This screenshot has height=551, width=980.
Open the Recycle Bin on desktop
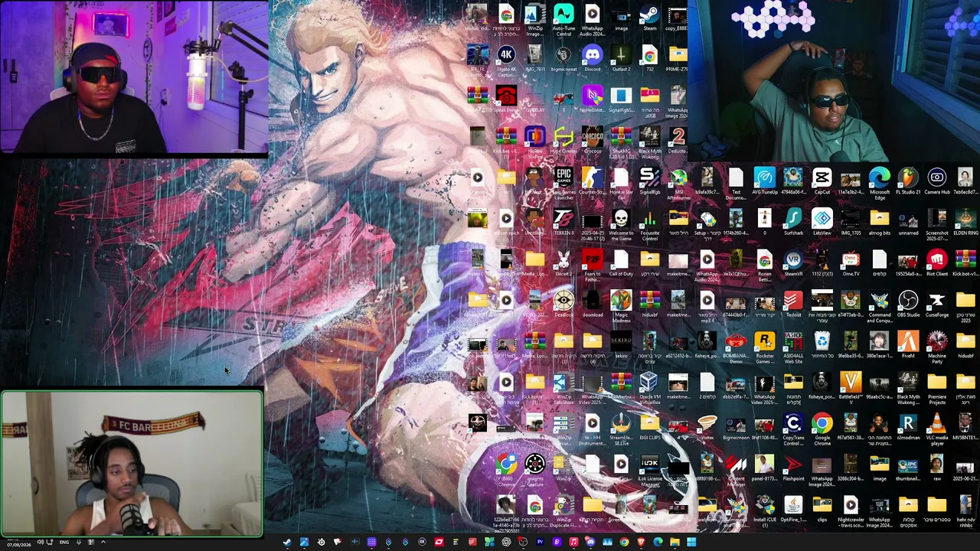point(822,346)
